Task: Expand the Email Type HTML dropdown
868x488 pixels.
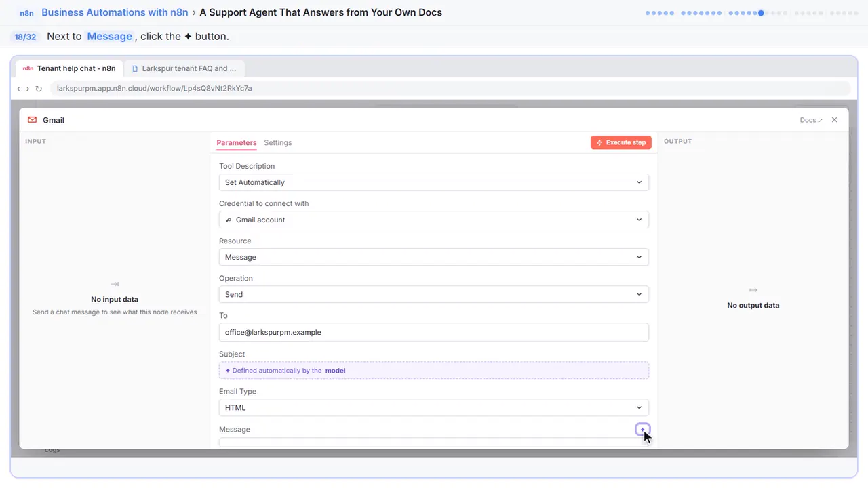Action: coord(434,407)
